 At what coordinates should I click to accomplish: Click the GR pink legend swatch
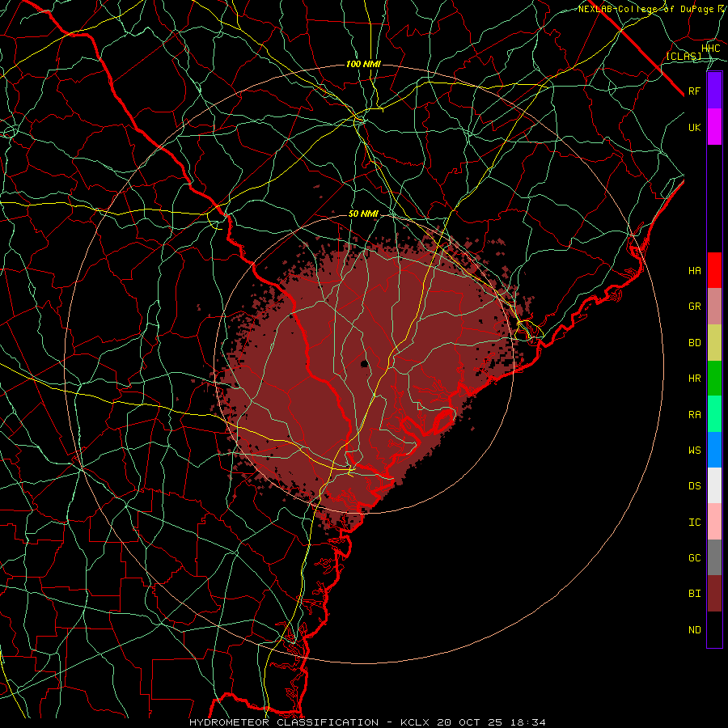click(714, 307)
